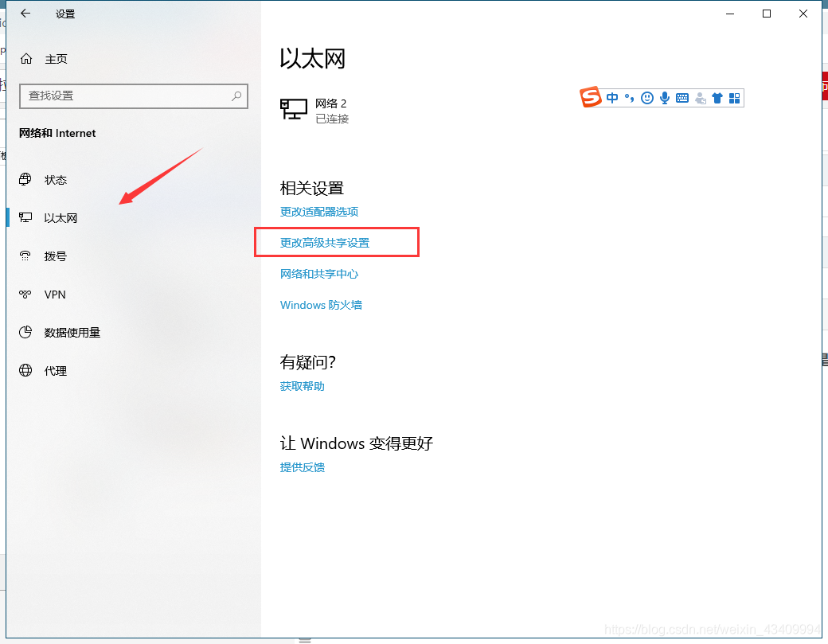Minimize the Settings window

click(x=730, y=14)
